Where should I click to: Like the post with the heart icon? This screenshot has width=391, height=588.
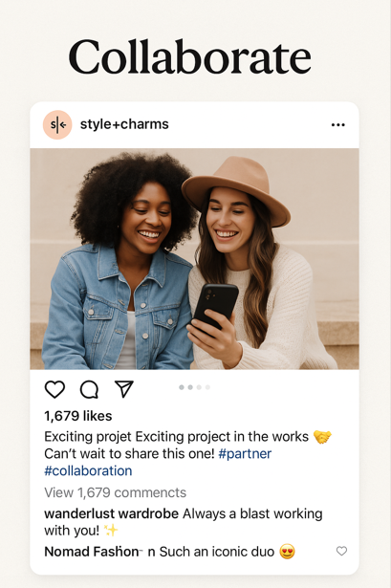[x=54, y=389]
